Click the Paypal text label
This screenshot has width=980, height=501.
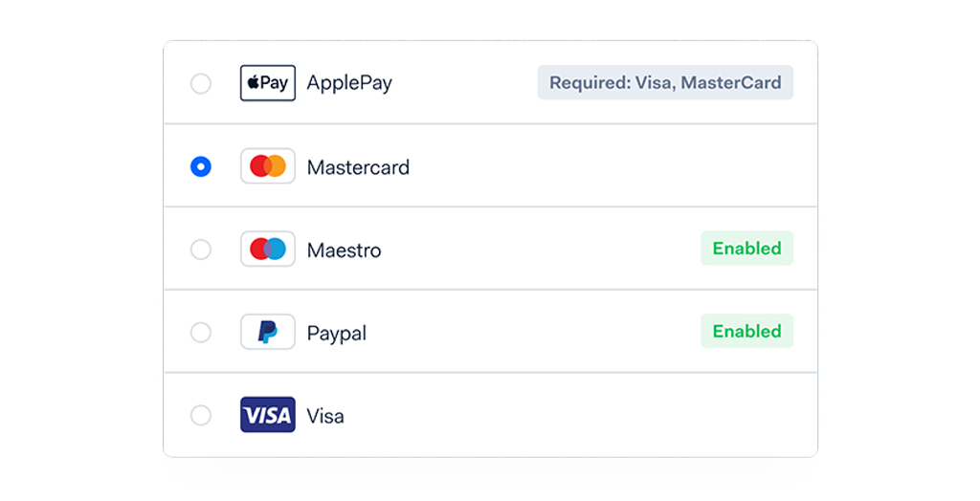336,334
